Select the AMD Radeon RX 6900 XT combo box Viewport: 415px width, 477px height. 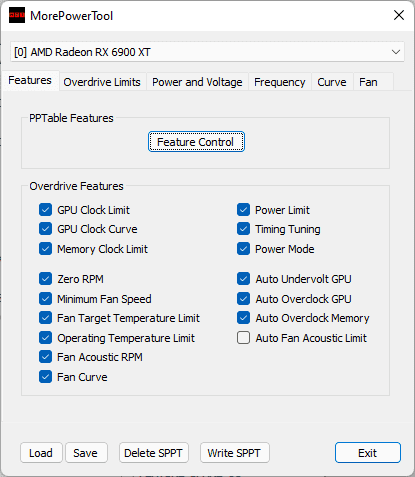click(207, 52)
